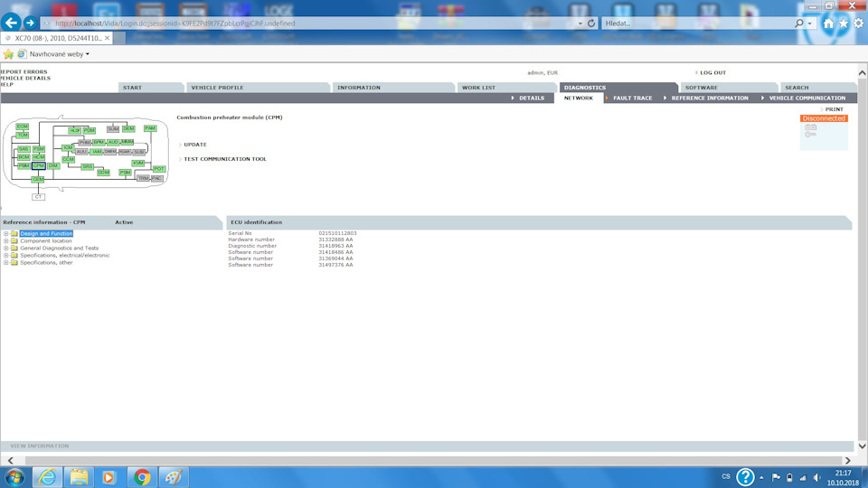The image size is (868, 488).
Task: Select the CT node below the car
Action: pos(38,196)
